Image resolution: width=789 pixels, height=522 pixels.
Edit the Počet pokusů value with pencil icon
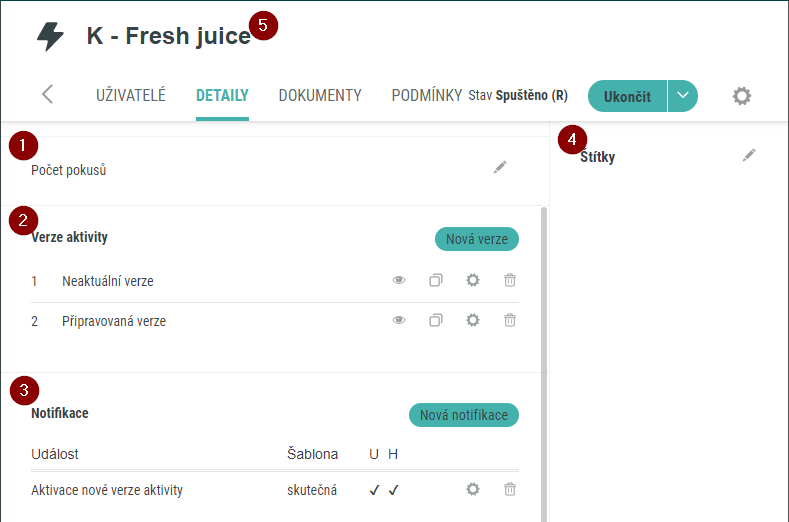pyautogui.click(x=500, y=167)
